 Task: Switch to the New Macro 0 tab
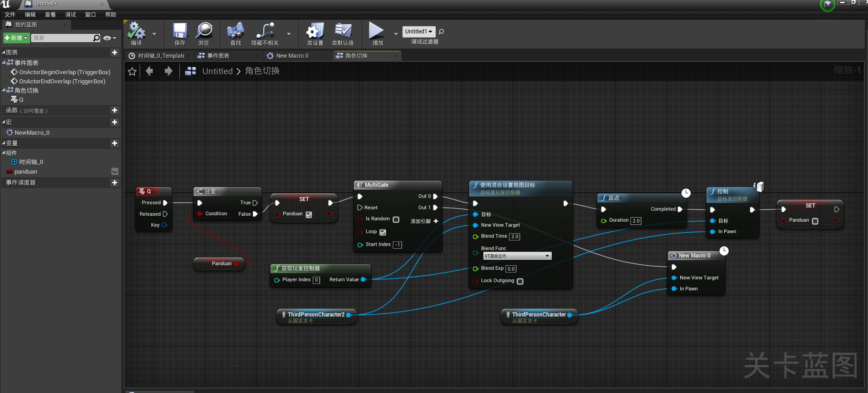pyautogui.click(x=292, y=56)
